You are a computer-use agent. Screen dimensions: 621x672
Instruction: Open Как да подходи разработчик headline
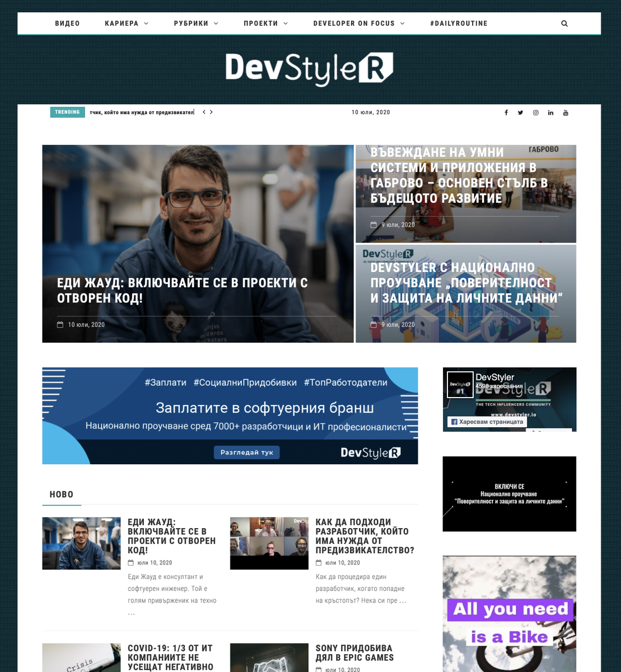coord(365,536)
